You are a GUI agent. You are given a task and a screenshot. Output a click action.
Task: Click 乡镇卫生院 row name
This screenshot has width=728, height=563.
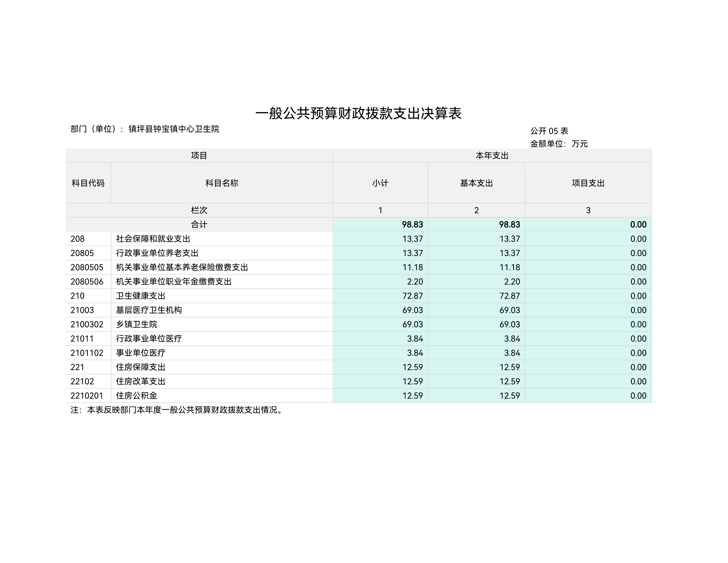[x=136, y=324]
